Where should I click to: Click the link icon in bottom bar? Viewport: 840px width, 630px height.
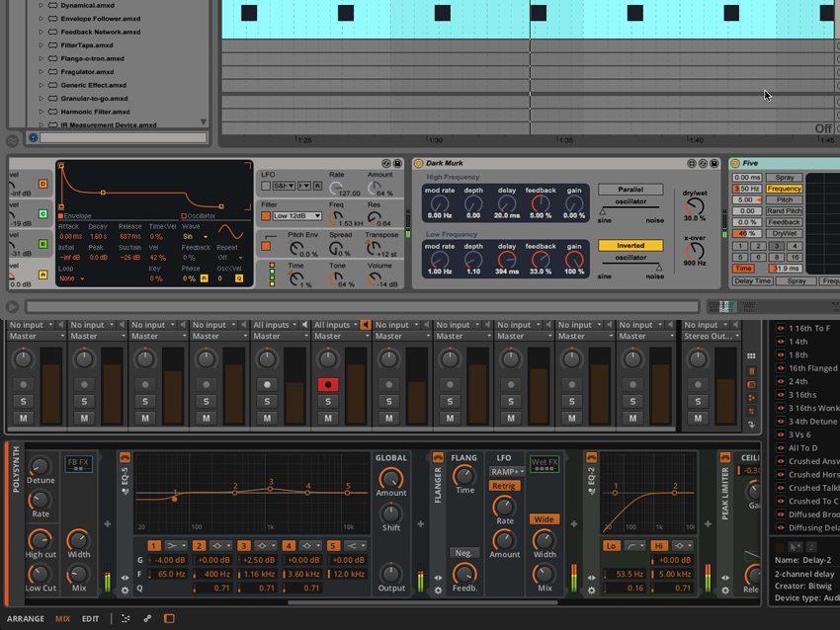(147, 618)
